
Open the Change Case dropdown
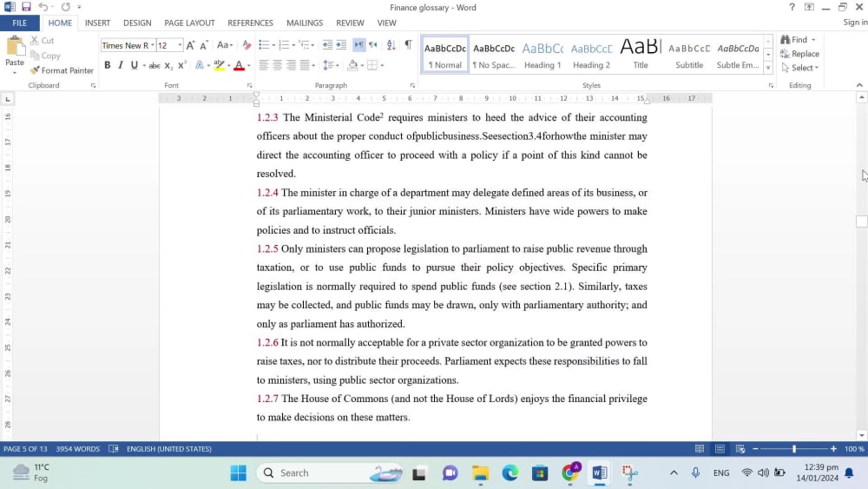click(x=225, y=45)
